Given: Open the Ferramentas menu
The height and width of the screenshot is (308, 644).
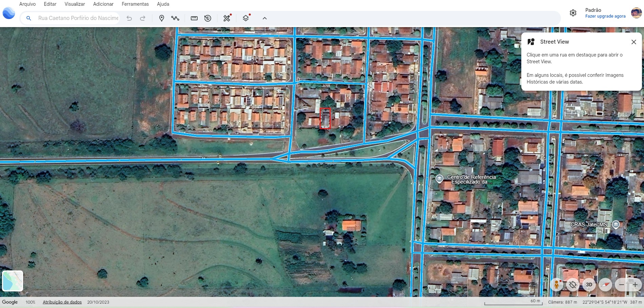Looking at the screenshot, I should [135, 4].
